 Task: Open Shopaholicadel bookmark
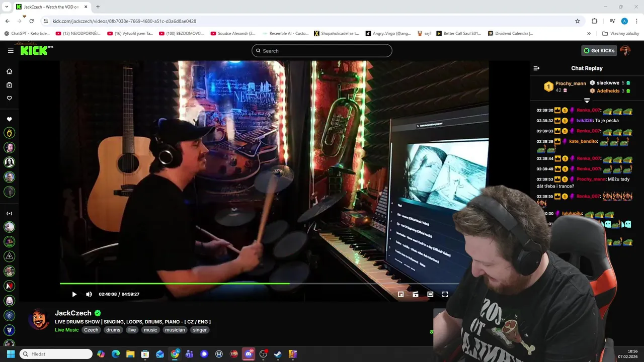point(337,34)
